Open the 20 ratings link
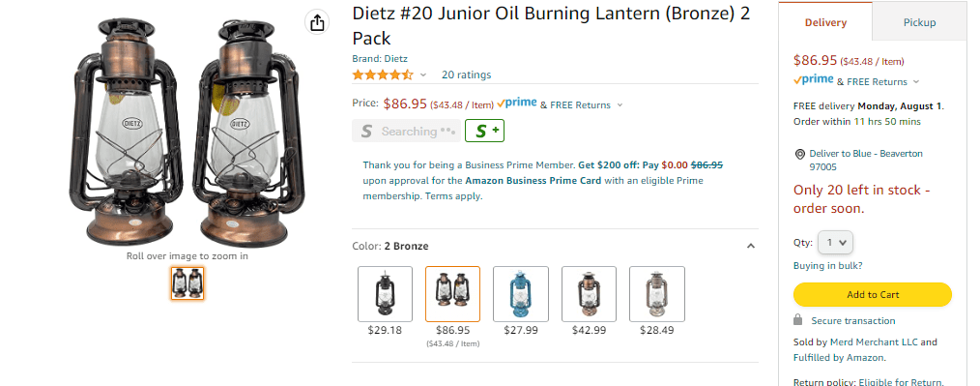Image resolution: width=980 pixels, height=386 pixels. 466,75
